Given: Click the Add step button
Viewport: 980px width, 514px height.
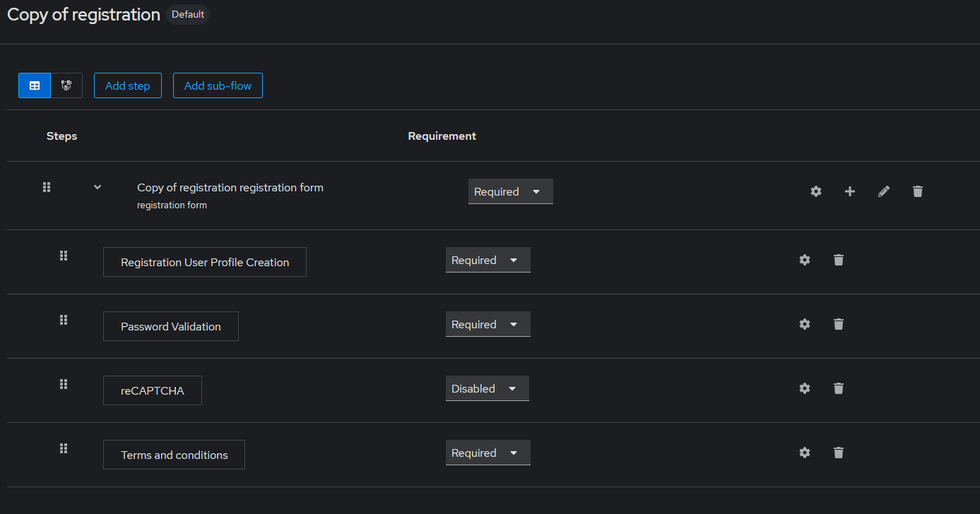Looking at the screenshot, I should pyautogui.click(x=127, y=85).
